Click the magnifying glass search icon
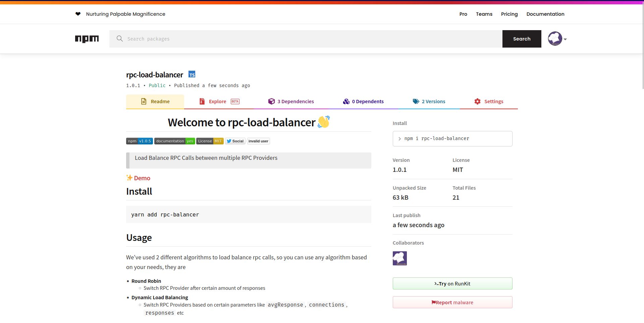Image resolution: width=644 pixels, height=323 pixels. (119, 39)
